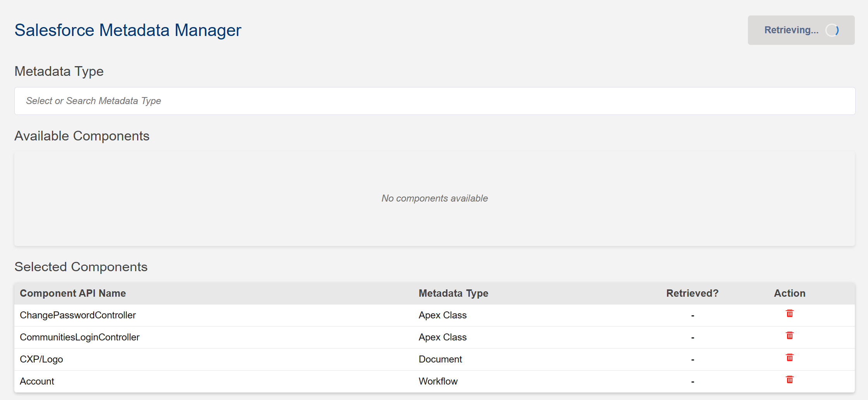Click the No components available message
The image size is (868, 400).
[x=435, y=198]
